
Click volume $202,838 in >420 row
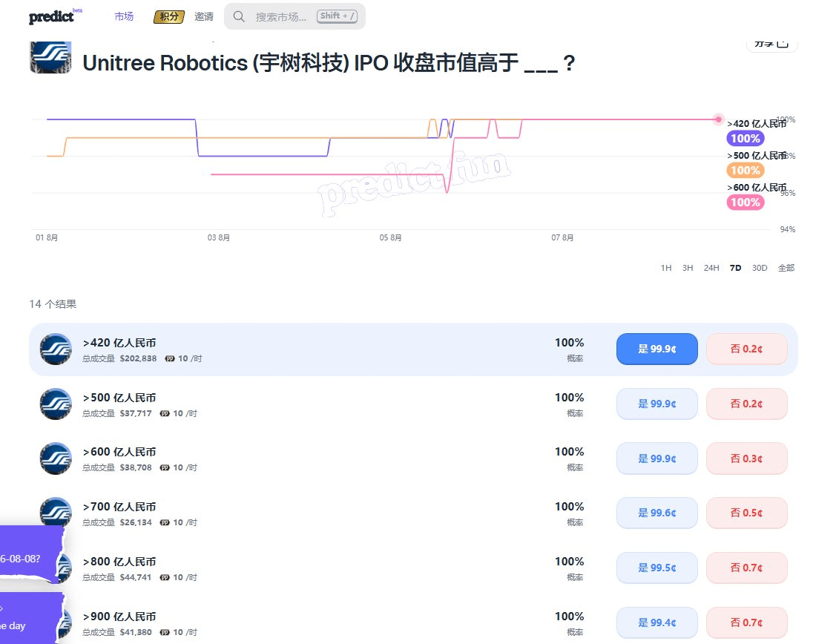tap(138, 359)
